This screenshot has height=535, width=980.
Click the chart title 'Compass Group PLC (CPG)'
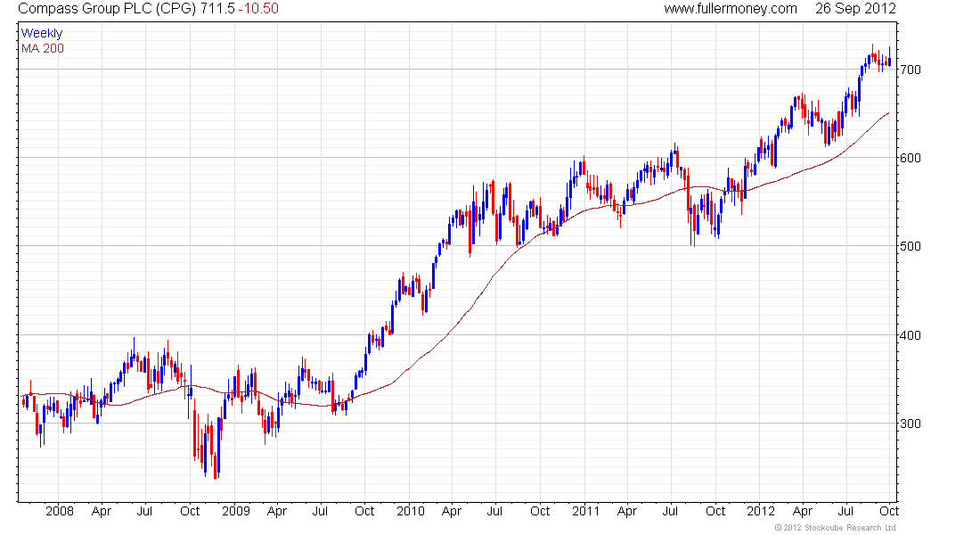108,9
